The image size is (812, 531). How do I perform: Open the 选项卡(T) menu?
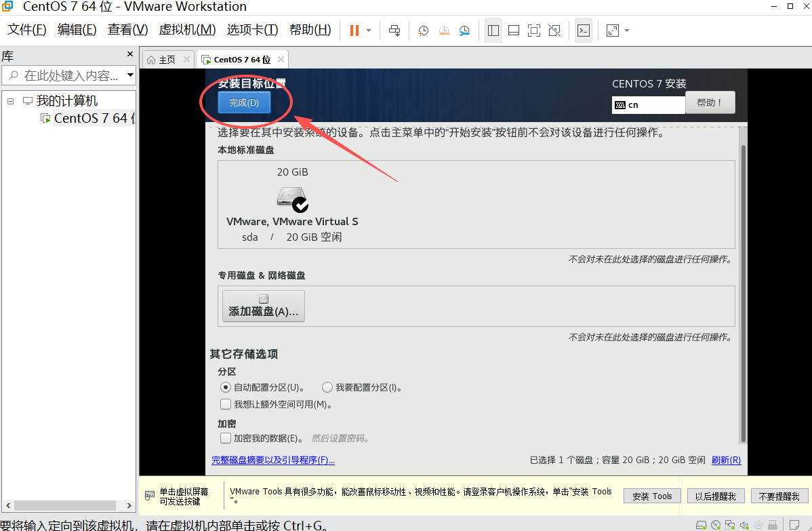(x=253, y=30)
